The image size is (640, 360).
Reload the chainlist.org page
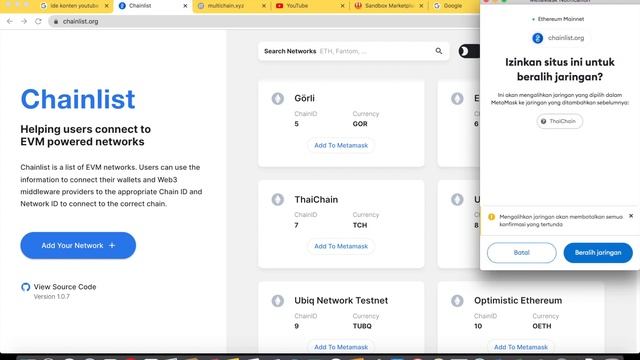38,21
